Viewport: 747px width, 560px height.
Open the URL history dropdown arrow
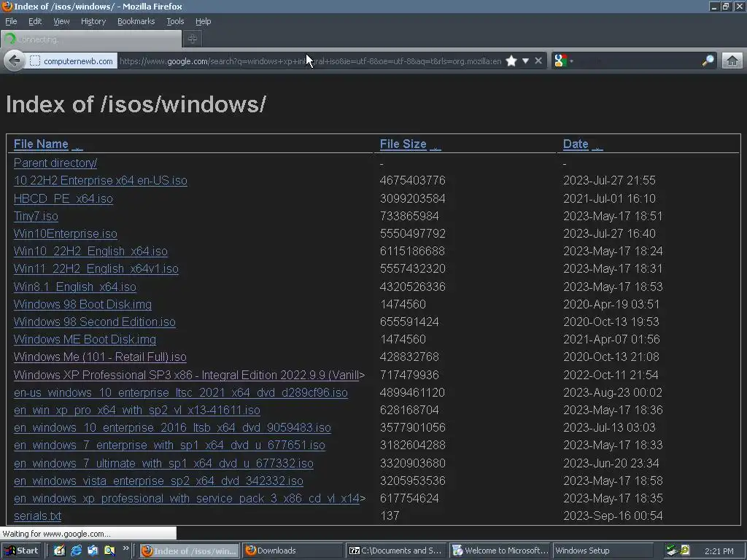tap(525, 61)
